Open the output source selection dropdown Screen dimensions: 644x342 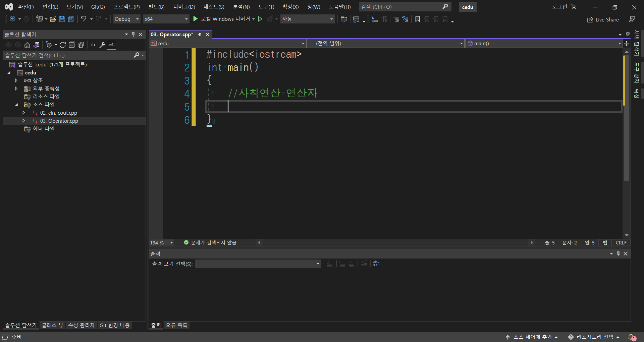[x=258, y=264]
